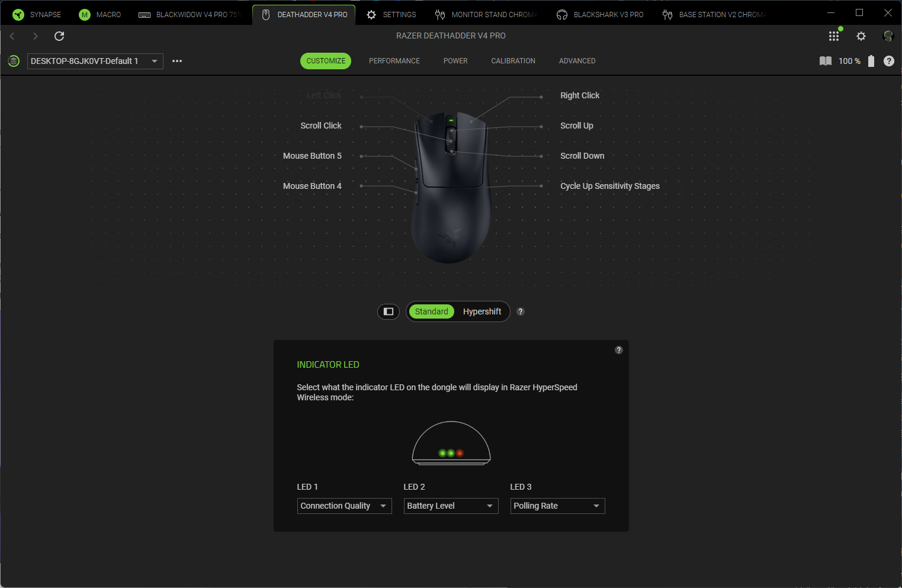Select the Mouse Button 5 assignment
Image resolution: width=902 pixels, height=588 pixels.
point(312,156)
